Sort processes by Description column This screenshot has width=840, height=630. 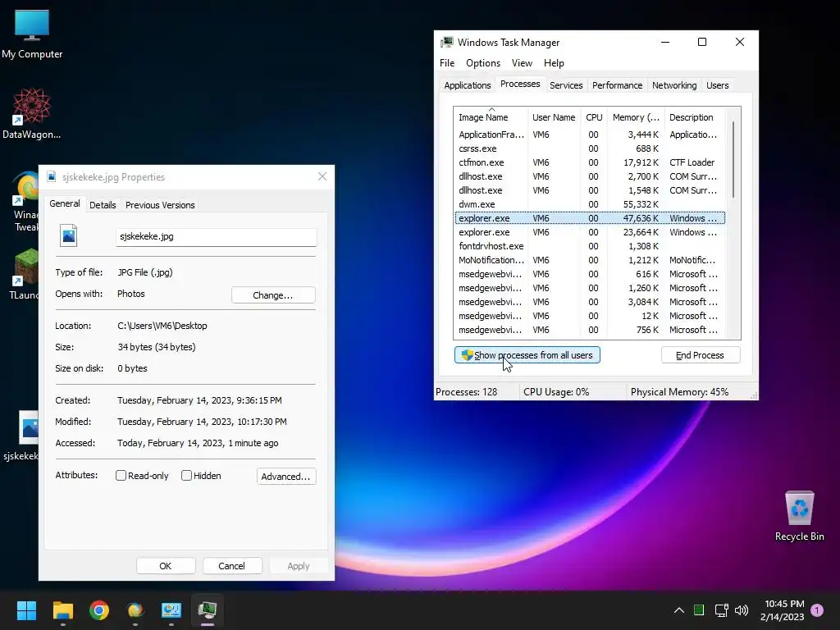[694, 116]
